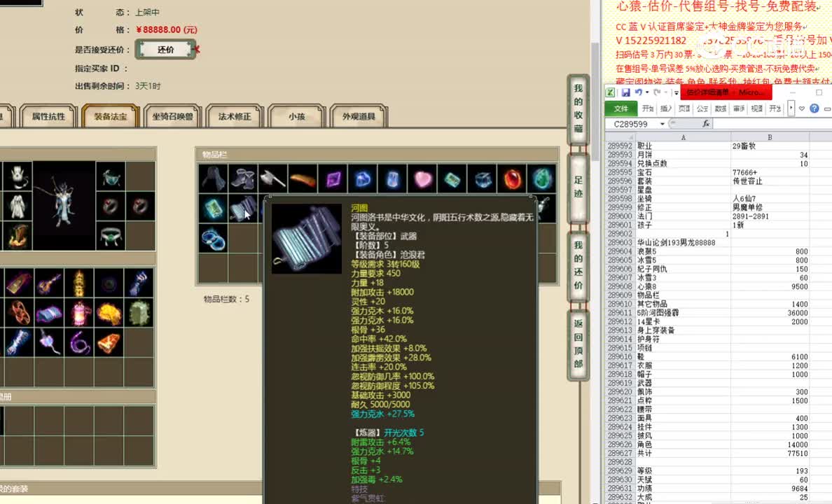Click the orange torch weapon icon in the item bar
The width and height of the screenshot is (832, 504).
point(302,178)
